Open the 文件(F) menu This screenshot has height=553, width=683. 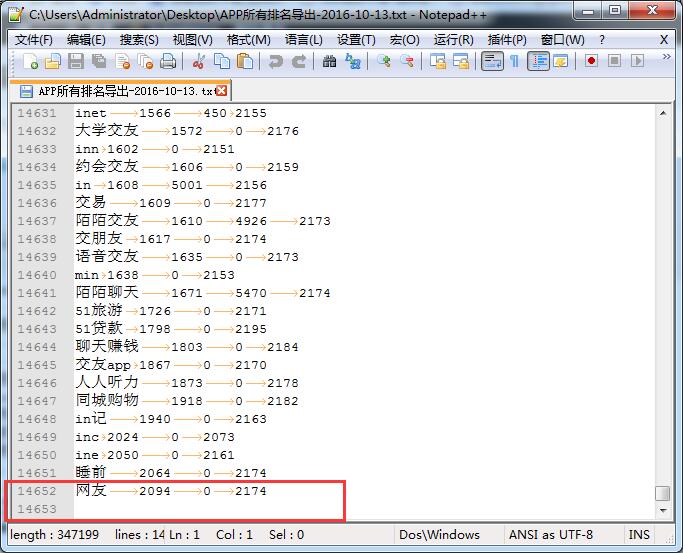(34, 40)
